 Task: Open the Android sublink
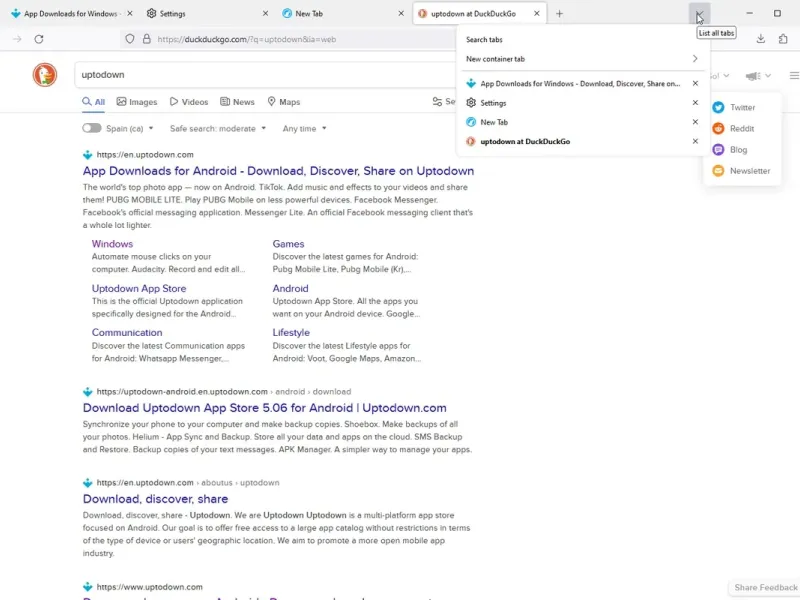click(x=290, y=288)
